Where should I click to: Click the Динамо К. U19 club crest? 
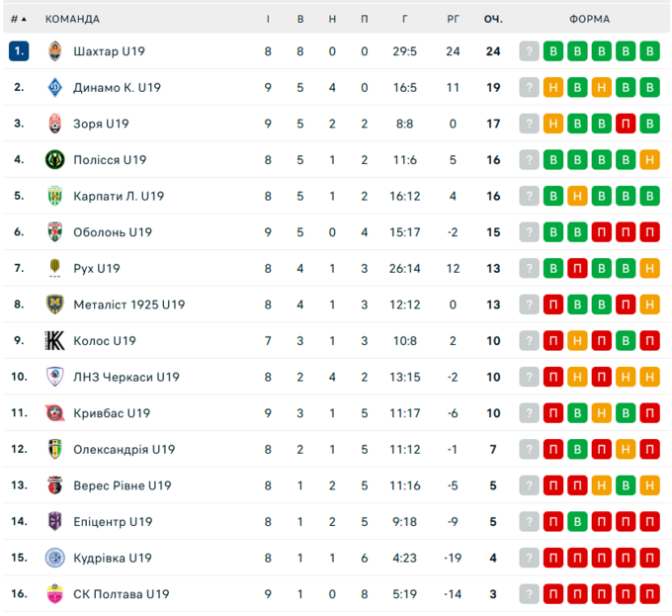point(55,87)
